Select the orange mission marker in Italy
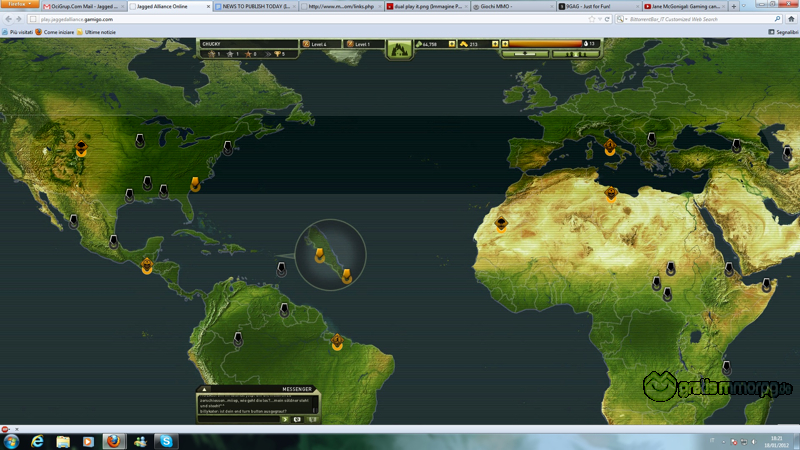The height and width of the screenshot is (450, 800). [x=609, y=148]
